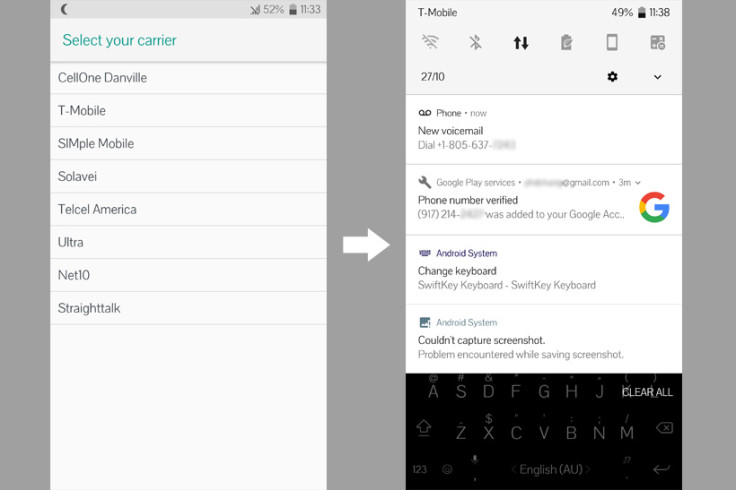The image size is (736, 490).
Task: Tap the English (AU) spacebar
Action: click(551, 469)
